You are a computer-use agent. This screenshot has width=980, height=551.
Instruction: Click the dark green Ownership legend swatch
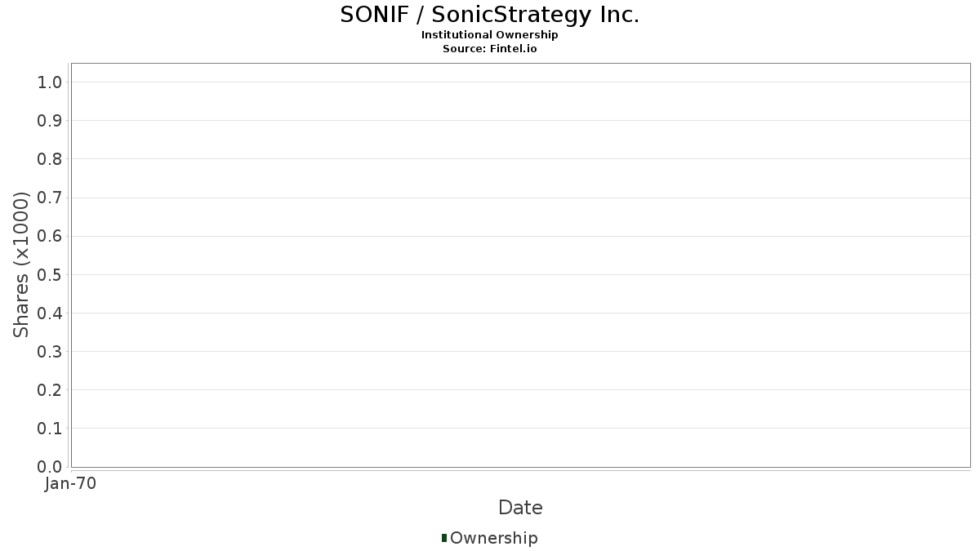pyautogui.click(x=443, y=538)
